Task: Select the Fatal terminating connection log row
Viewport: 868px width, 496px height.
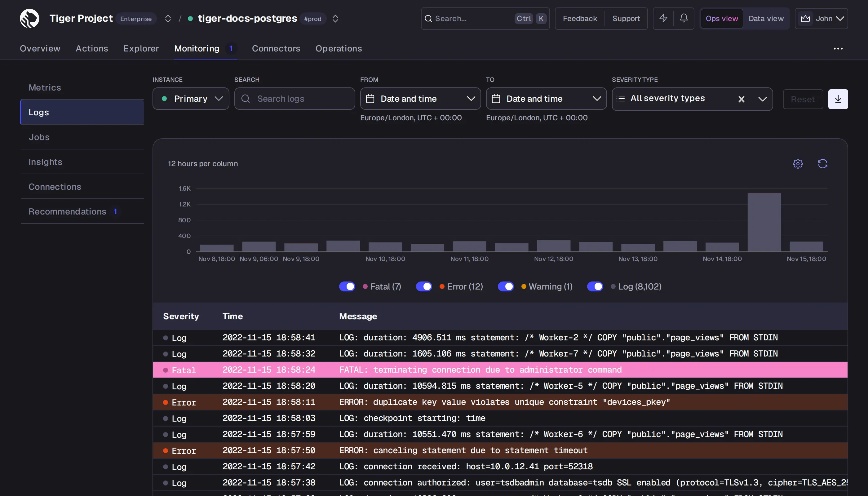Action: (x=500, y=370)
